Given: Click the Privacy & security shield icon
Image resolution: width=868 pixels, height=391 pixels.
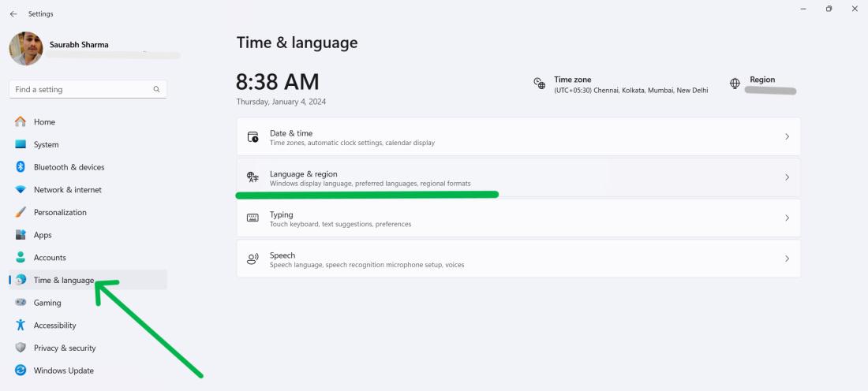Looking at the screenshot, I should [x=21, y=348].
